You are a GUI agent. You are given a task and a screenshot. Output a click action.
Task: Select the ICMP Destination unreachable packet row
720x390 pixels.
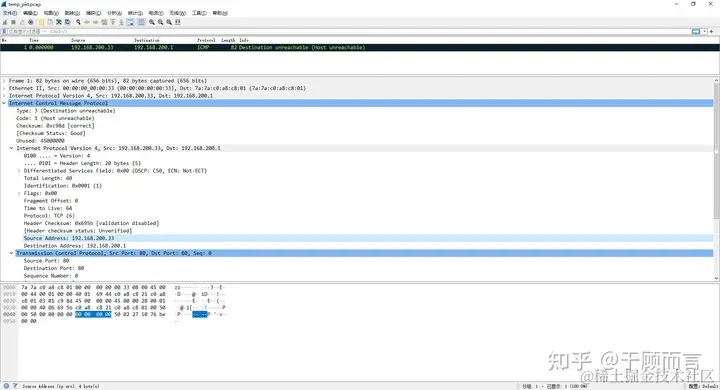pos(360,47)
